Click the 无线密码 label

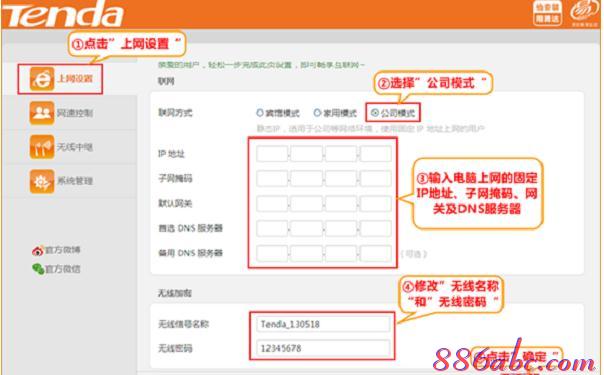[175, 348]
